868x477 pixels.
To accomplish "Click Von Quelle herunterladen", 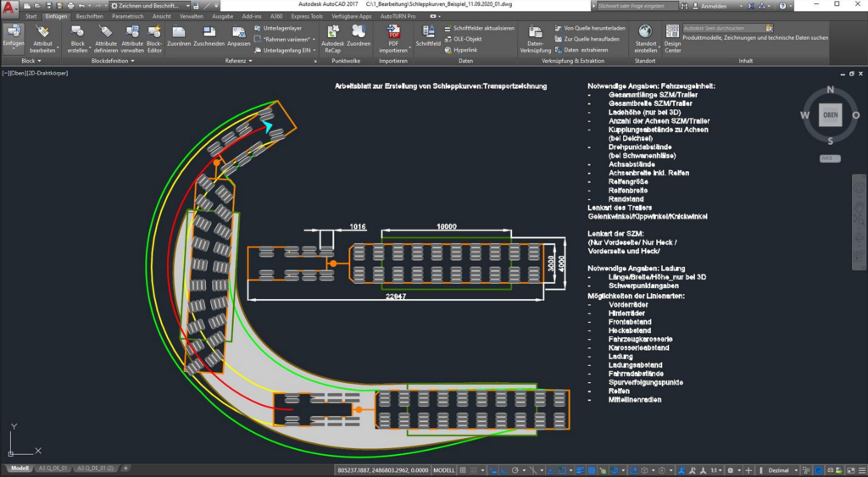I will [x=590, y=28].
